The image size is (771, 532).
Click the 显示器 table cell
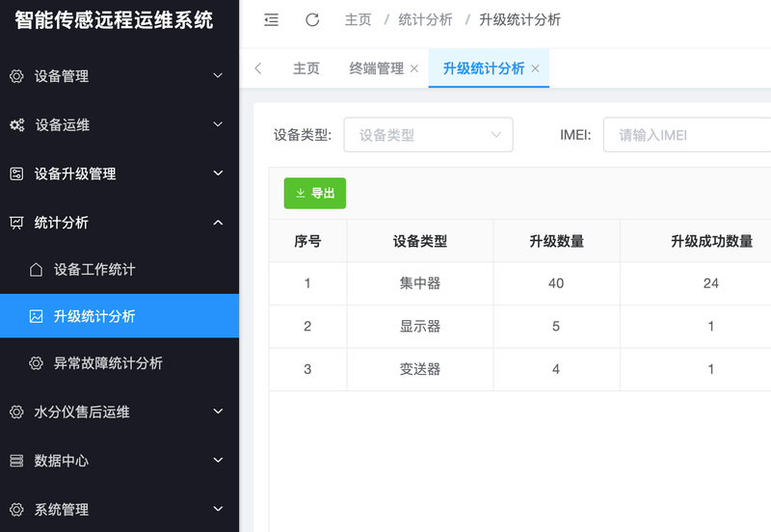click(x=420, y=326)
